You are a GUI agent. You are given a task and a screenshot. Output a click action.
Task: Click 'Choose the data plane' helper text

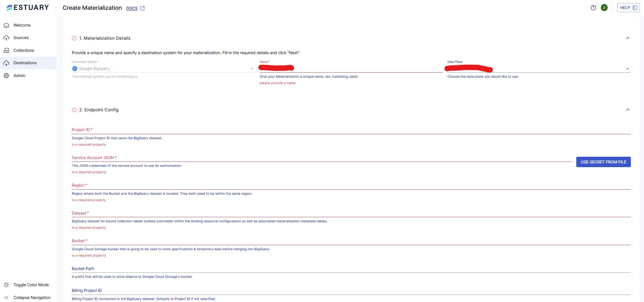483,77
